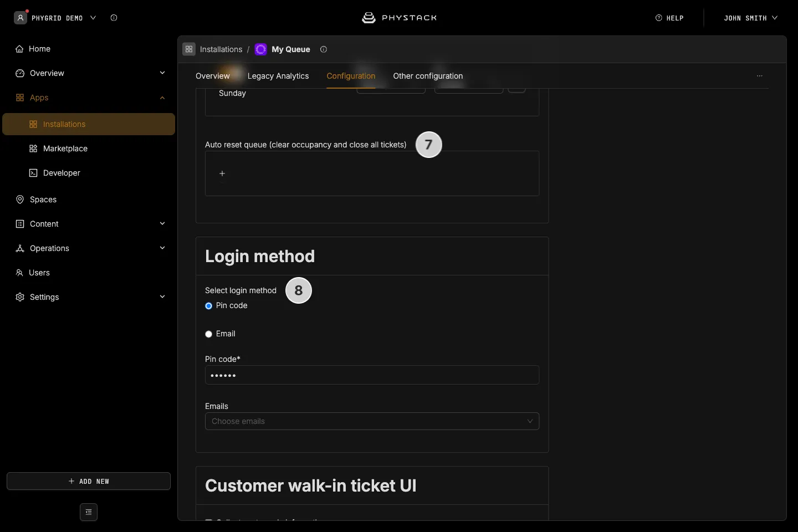Click the info icon next to My Queue
798x532 pixels.
(x=324, y=49)
